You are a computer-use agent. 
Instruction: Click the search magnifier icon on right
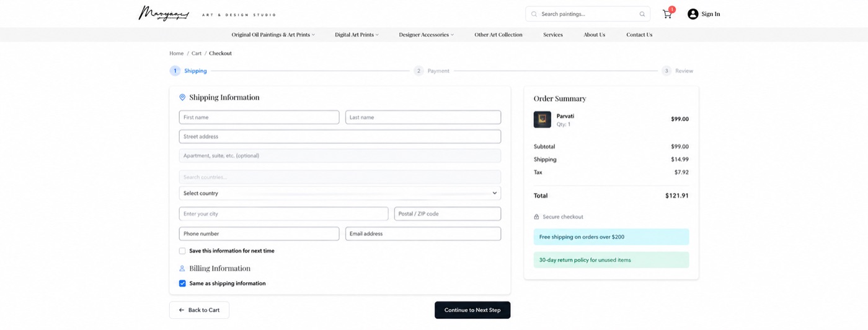[x=642, y=14]
